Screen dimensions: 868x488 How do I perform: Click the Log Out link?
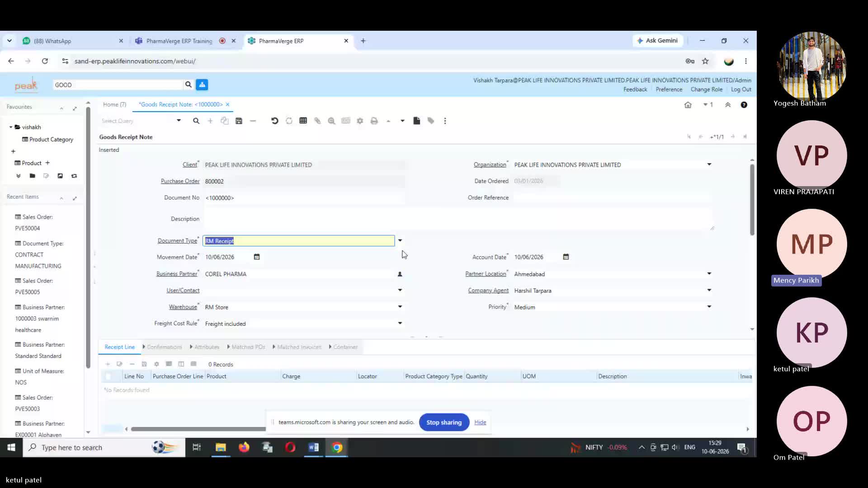click(741, 89)
